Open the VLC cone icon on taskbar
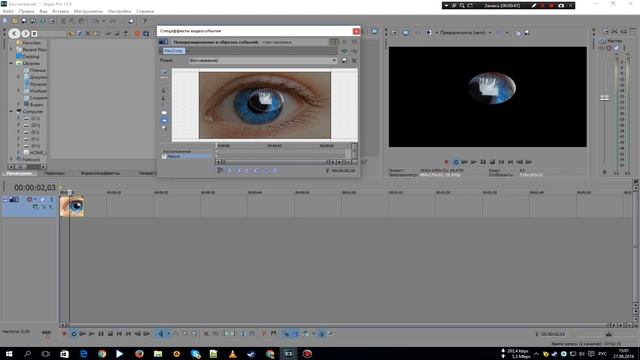This screenshot has height=360, width=640. [x=232, y=354]
